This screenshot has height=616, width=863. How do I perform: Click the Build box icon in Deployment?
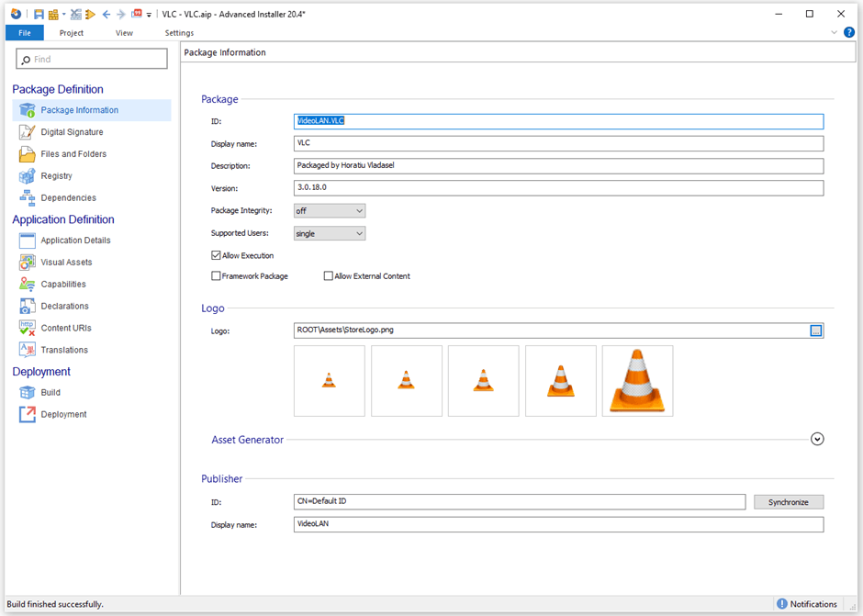(x=27, y=393)
